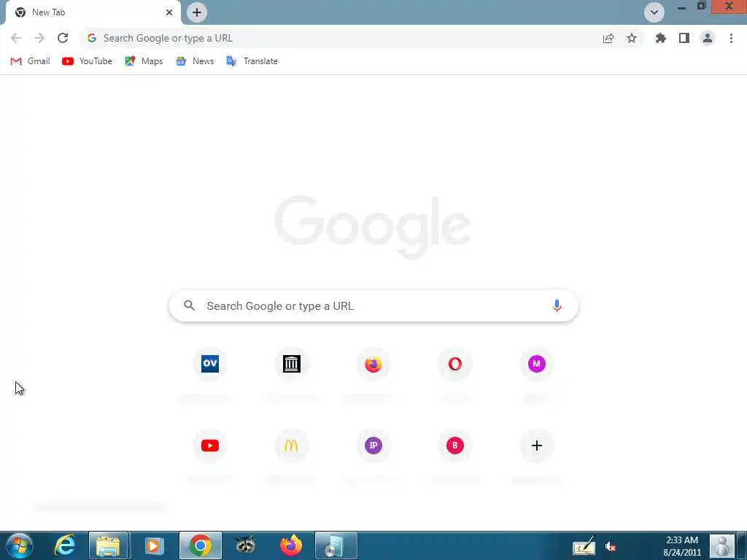Select the New Tab tab
Viewport: 747px width, 560px height.
click(x=93, y=12)
